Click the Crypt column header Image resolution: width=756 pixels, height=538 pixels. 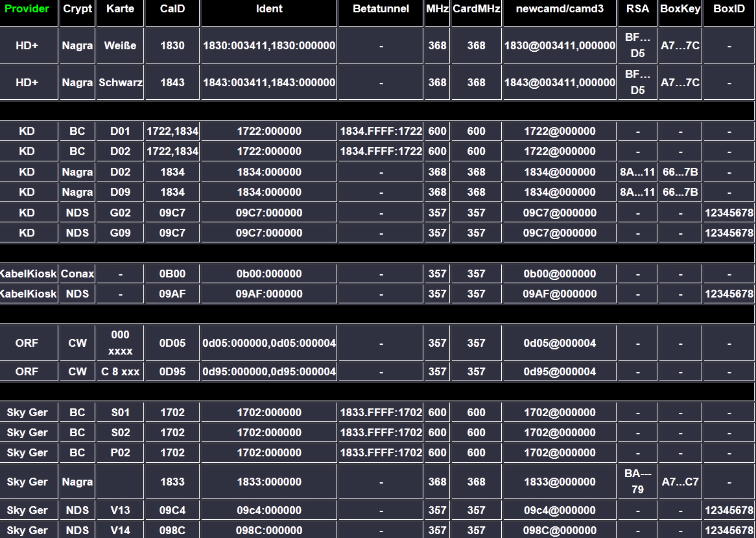(x=77, y=9)
